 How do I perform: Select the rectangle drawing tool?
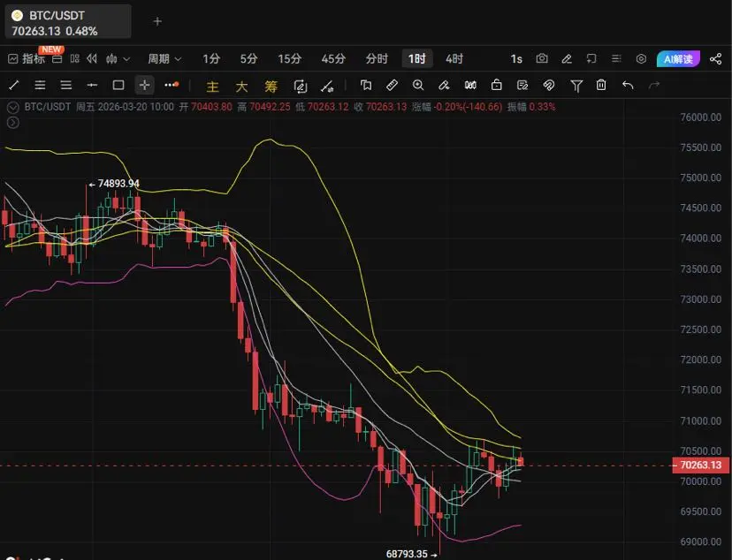pos(118,85)
